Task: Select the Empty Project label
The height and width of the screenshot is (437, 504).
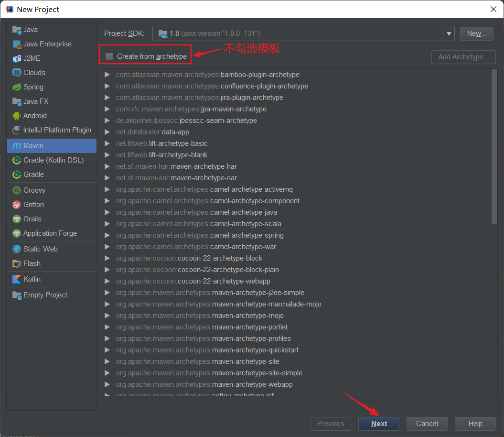Action: pos(45,295)
